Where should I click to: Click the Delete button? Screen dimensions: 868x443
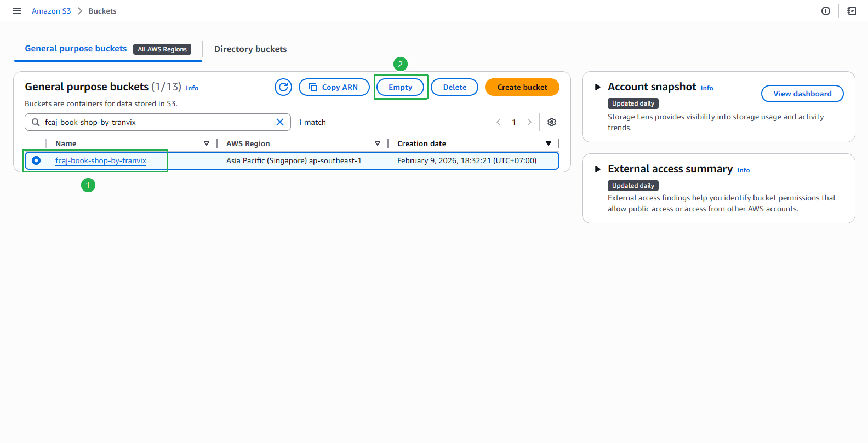point(455,87)
